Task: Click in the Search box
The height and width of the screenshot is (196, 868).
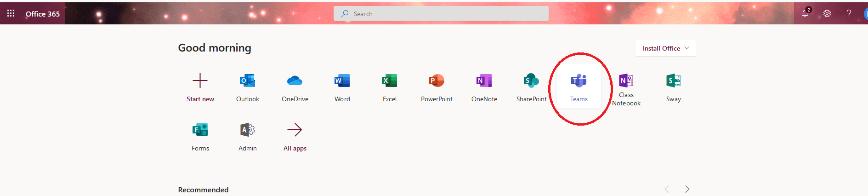Action: 441,14
